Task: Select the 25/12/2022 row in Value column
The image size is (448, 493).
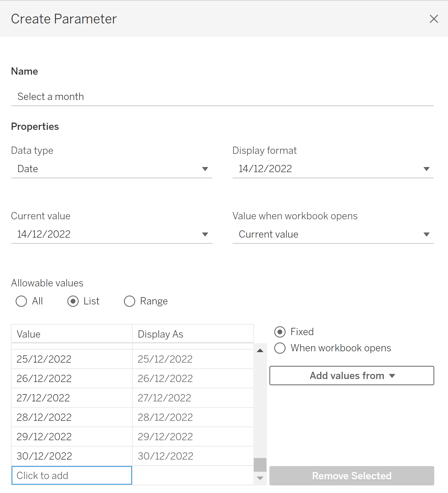Action: point(72,359)
